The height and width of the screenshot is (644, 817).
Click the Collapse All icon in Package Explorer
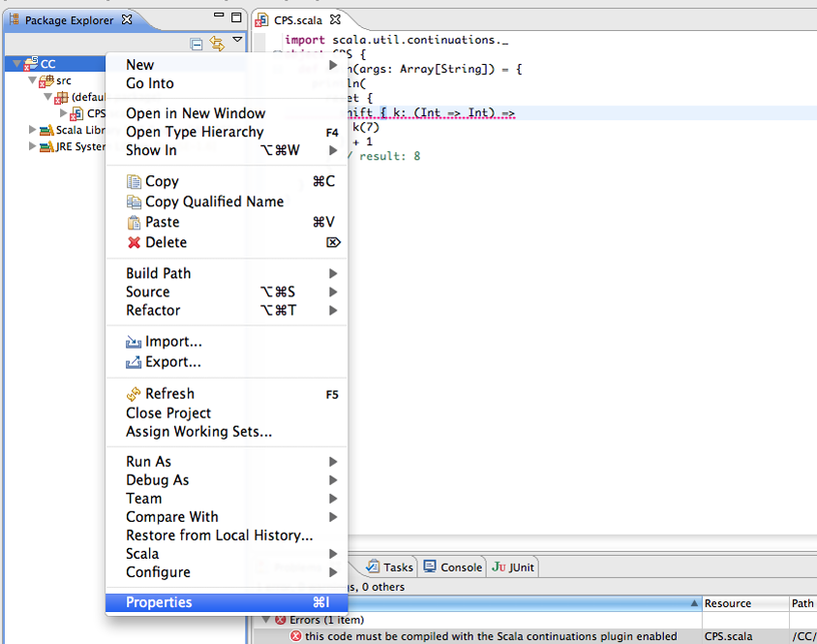click(197, 44)
